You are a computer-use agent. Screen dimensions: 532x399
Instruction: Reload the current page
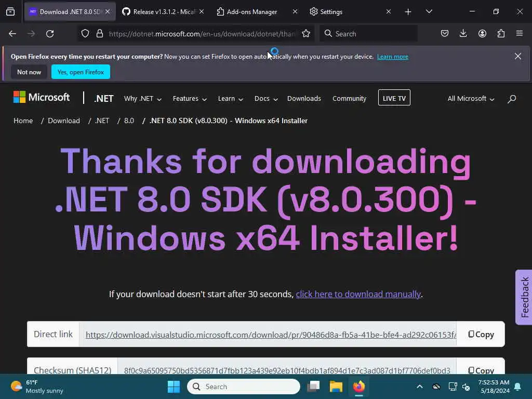pyautogui.click(x=50, y=34)
